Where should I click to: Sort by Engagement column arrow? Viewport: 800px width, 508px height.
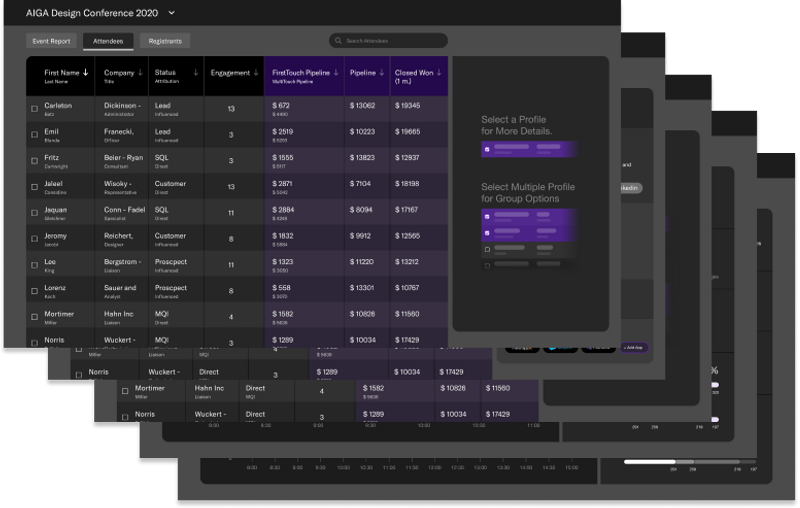click(256, 72)
